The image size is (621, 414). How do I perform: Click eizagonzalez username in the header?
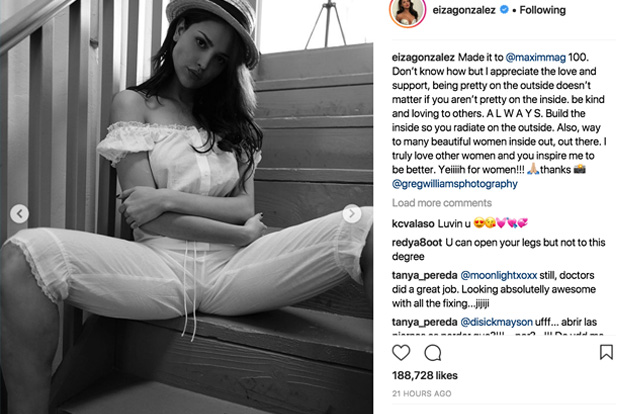coord(464,10)
